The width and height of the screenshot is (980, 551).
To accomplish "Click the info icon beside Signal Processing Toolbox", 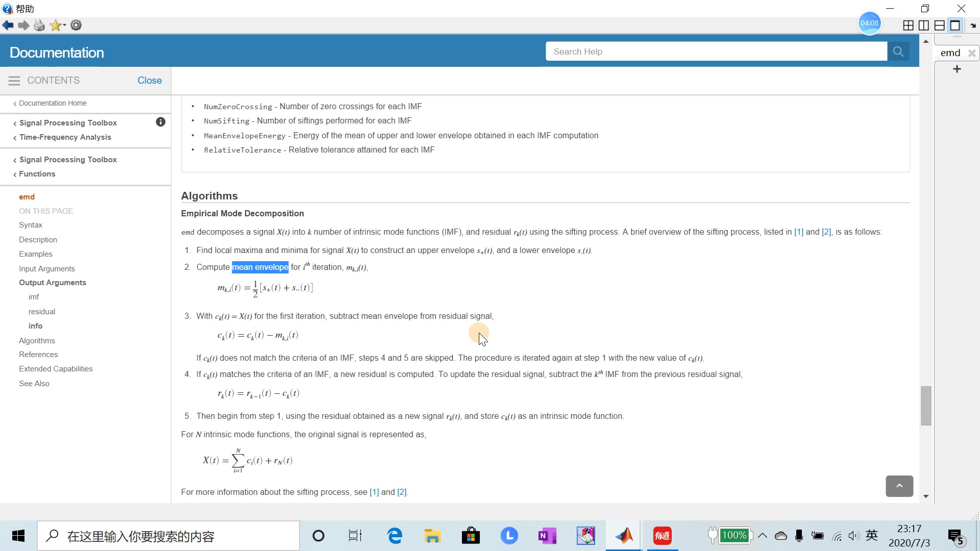I will pos(160,122).
